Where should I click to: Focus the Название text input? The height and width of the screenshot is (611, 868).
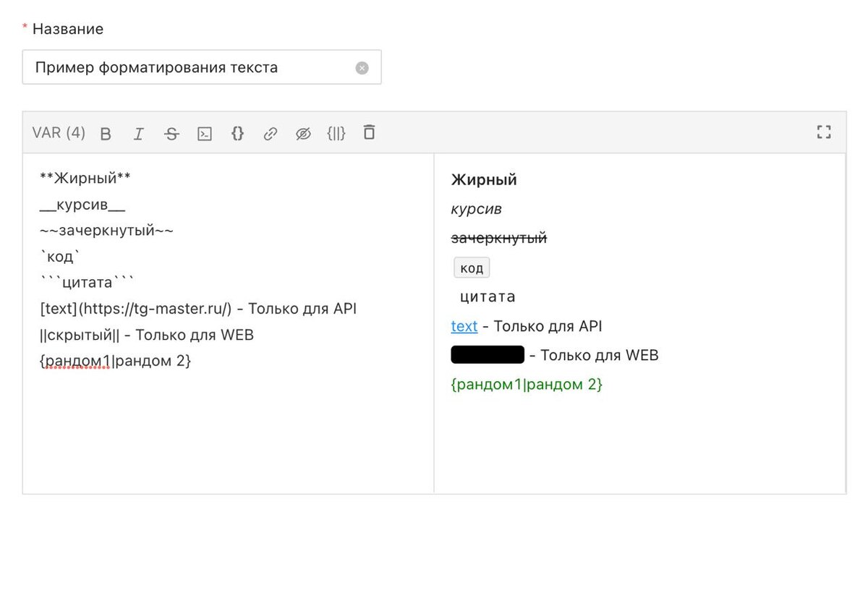[202, 67]
